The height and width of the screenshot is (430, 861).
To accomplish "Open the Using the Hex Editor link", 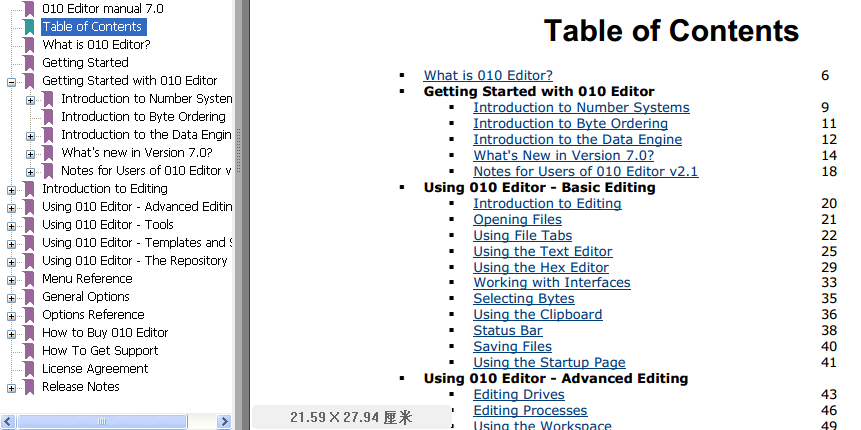I will [x=541, y=267].
